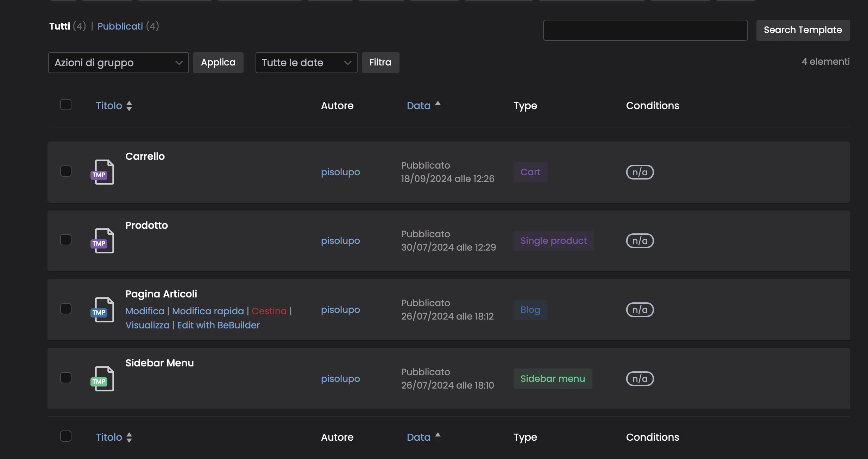868x459 pixels.
Task: Click the n/a condition pill for Pagina Articoli
Action: [x=640, y=310]
